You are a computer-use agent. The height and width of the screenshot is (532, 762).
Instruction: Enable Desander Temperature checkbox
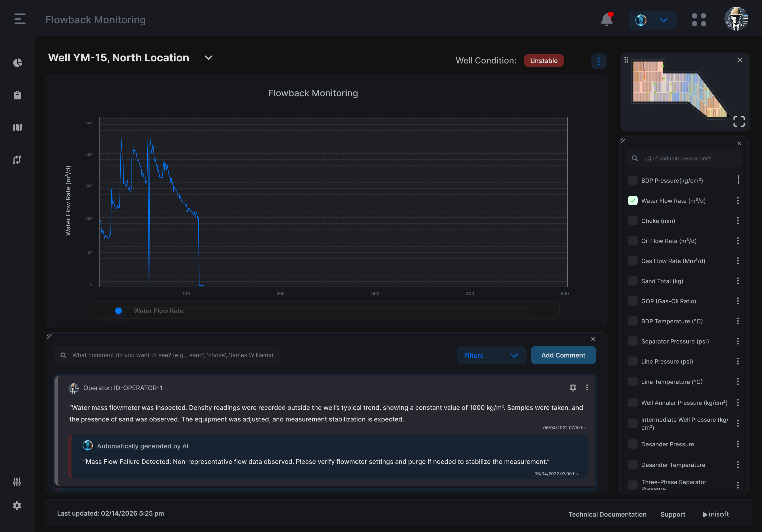[633, 465]
